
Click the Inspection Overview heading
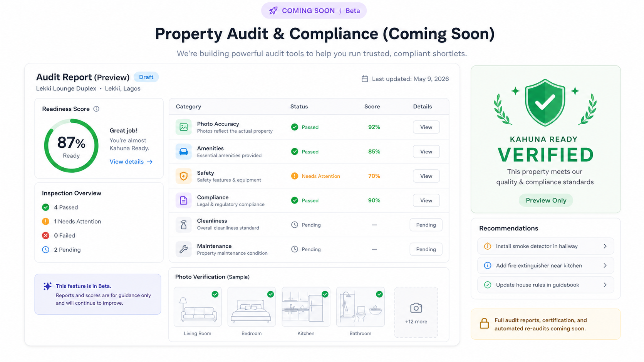click(x=72, y=193)
